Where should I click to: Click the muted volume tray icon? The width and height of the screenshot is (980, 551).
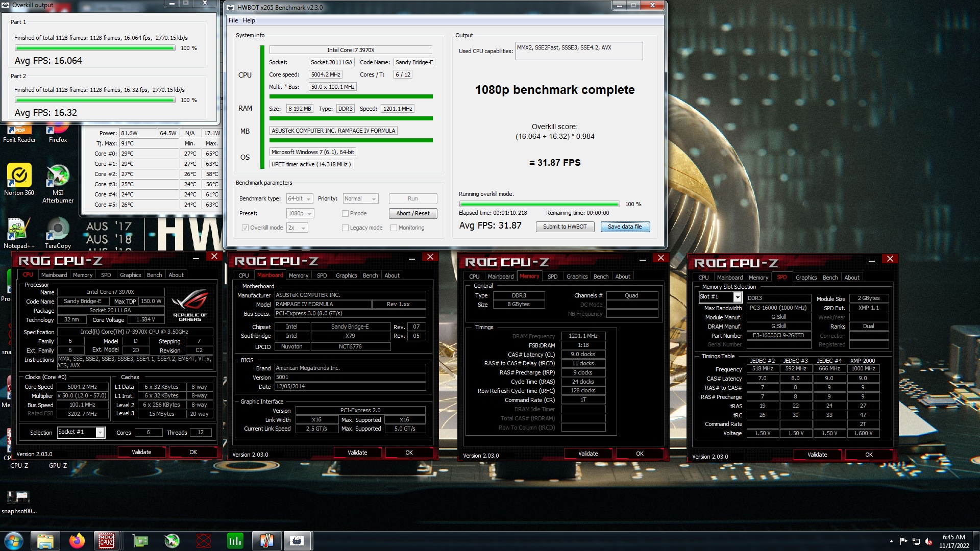click(x=928, y=541)
